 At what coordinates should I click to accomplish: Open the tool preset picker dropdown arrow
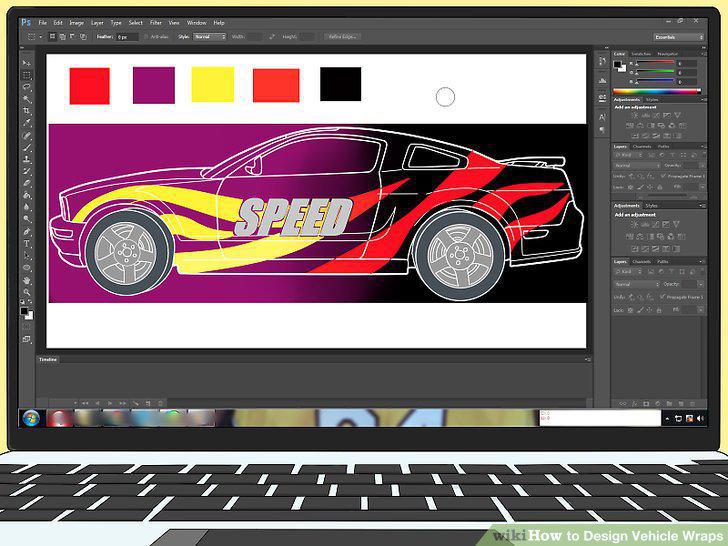tap(41, 37)
